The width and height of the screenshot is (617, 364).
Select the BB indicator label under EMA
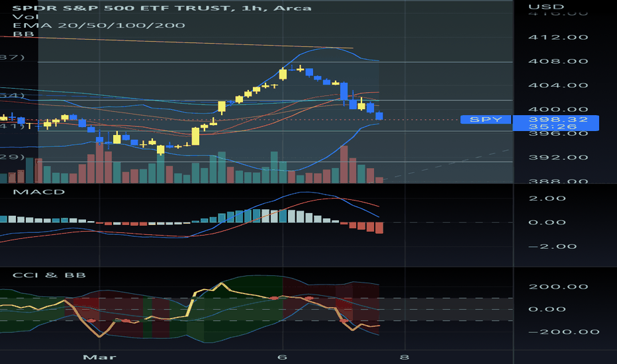pyautogui.click(x=23, y=34)
